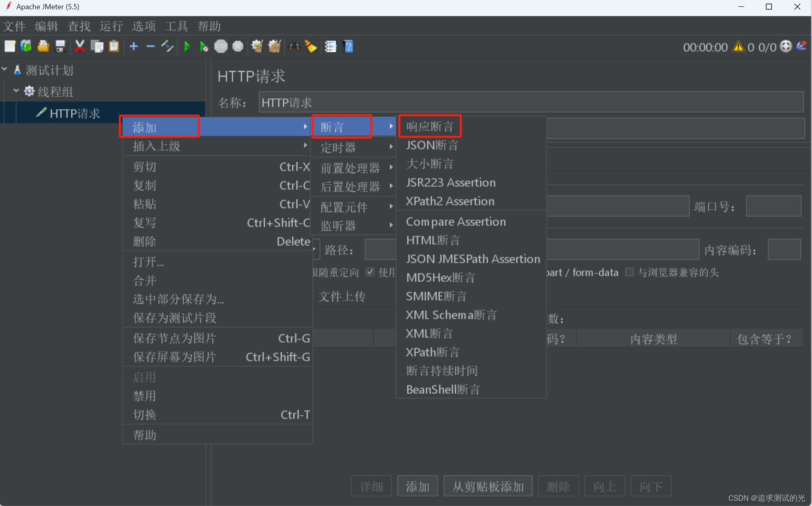Collapse the 测试计划 tree node
The image size is (812, 506).
click(x=5, y=69)
